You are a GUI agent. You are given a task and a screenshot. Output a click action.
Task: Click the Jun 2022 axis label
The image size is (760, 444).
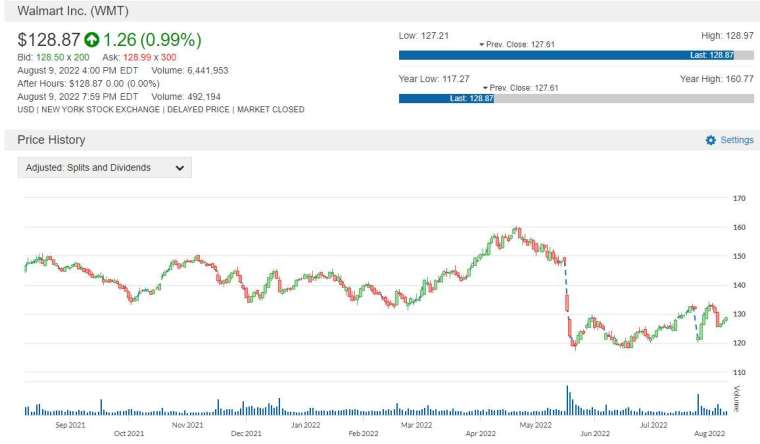coord(595,433)
